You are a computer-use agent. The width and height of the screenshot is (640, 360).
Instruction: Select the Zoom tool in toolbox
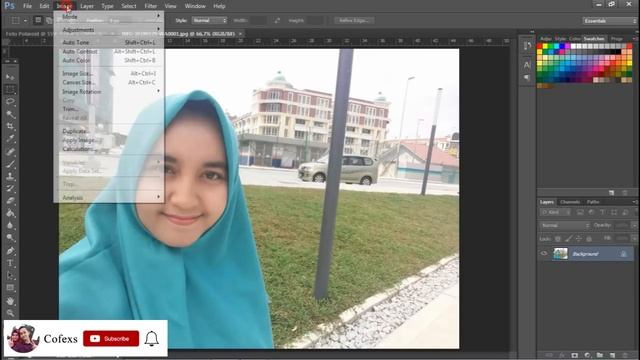(10, 313)
